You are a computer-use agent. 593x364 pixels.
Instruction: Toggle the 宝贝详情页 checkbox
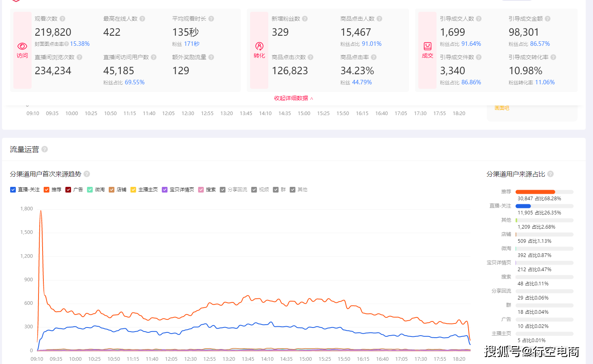(165, 190)
